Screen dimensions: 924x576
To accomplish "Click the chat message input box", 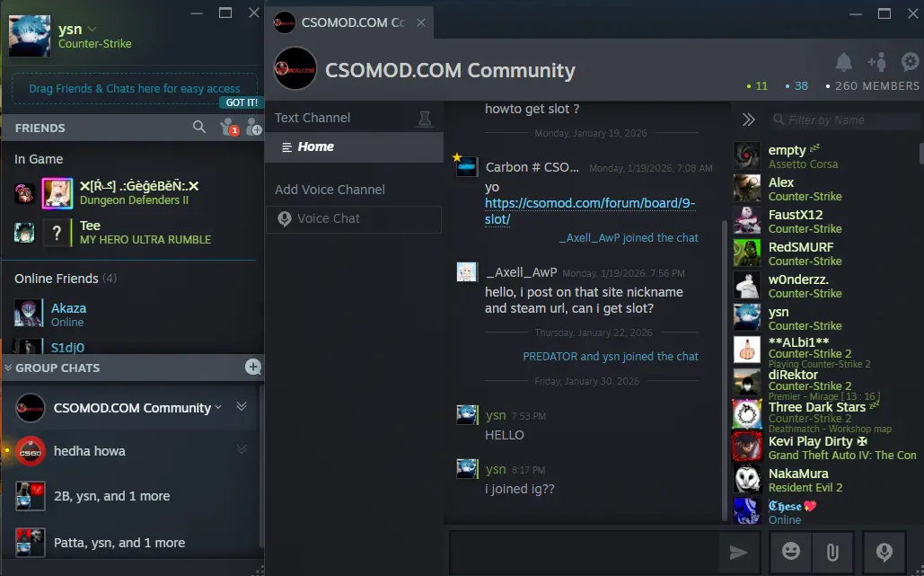I will coord(584,553).
